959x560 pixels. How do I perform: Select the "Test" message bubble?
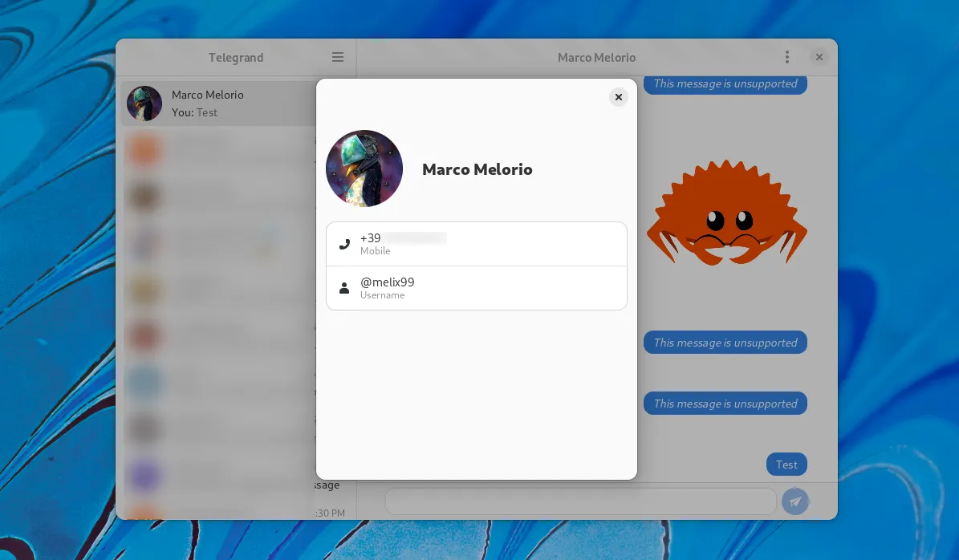pos(786,465)
